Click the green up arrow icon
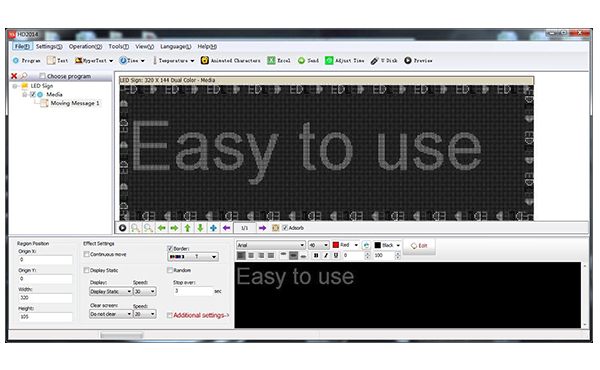 [188, 228]
